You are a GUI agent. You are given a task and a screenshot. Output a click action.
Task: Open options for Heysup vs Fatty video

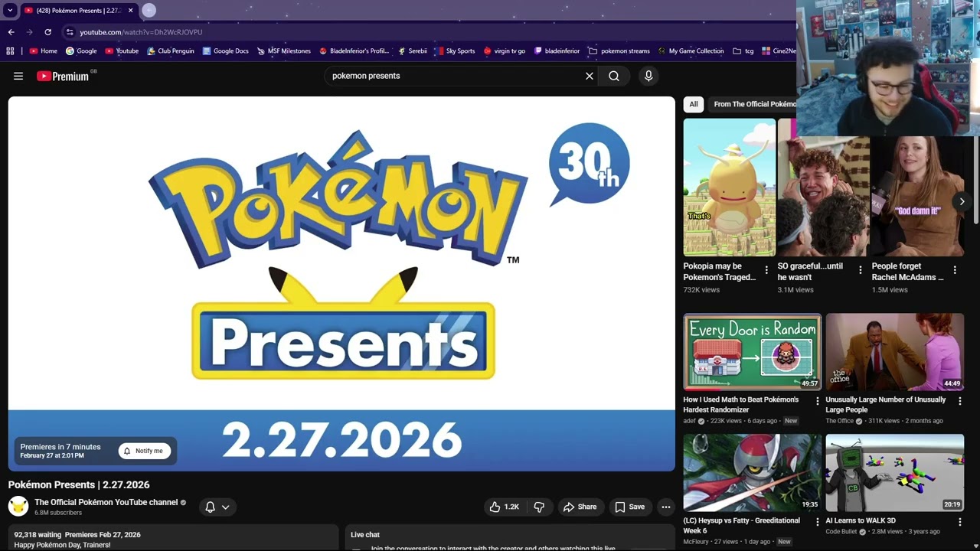[818, 522]
